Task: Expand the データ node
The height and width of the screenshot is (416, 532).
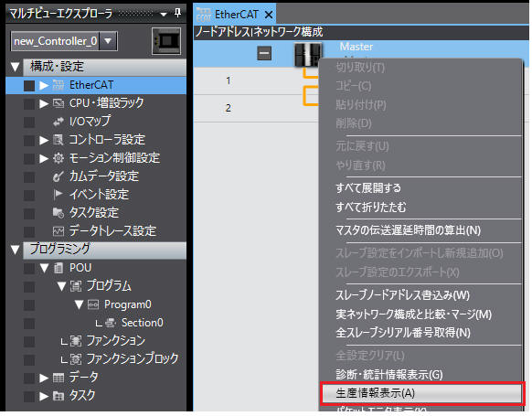Action: pos(44,378)
